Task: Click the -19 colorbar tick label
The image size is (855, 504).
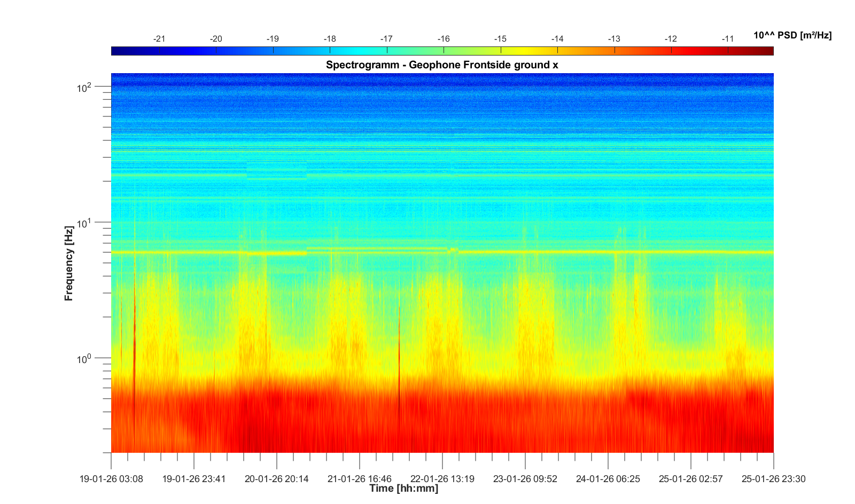Action: point(273,39)
